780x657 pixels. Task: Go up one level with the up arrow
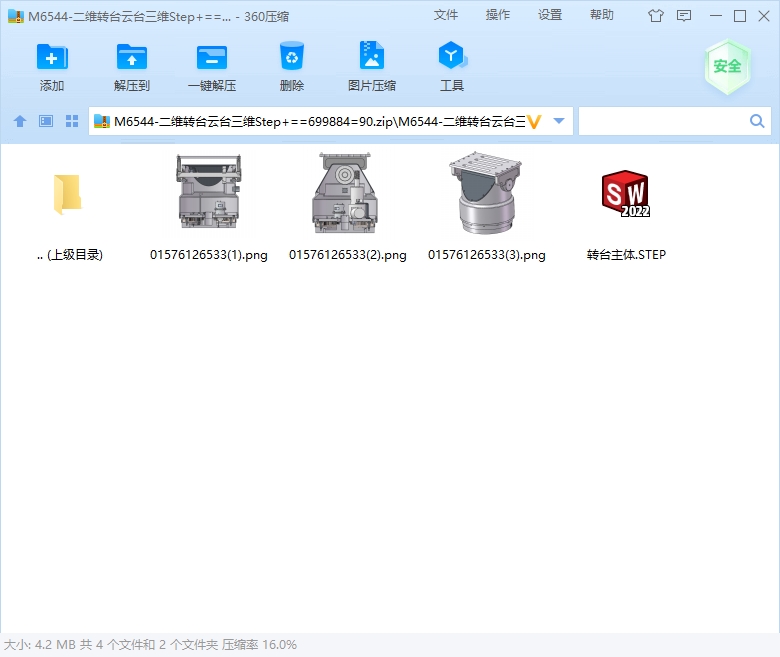click(20, 121)
